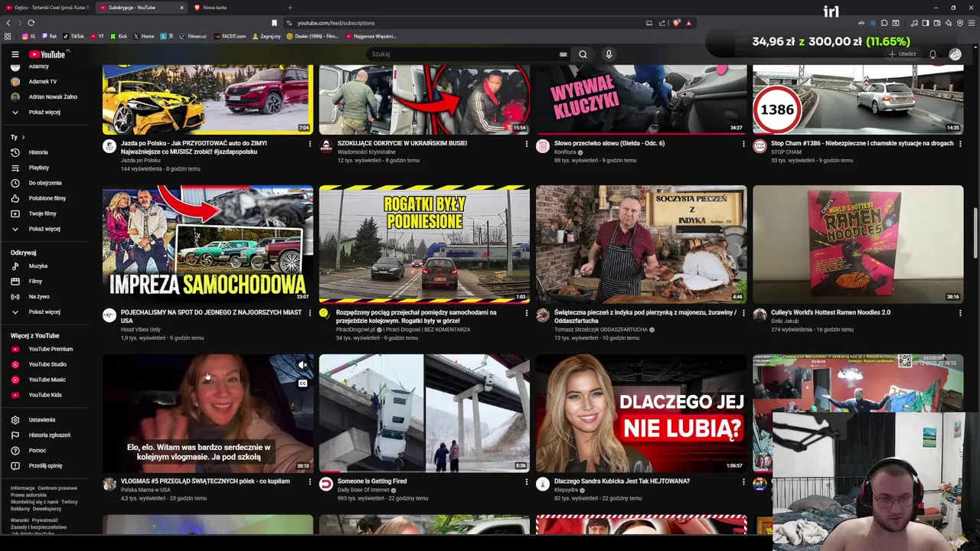This screenshot has width=980, height=551.
Task: Open the Kick bookmark
Action: pyautogui.click(x=119, y=36)
